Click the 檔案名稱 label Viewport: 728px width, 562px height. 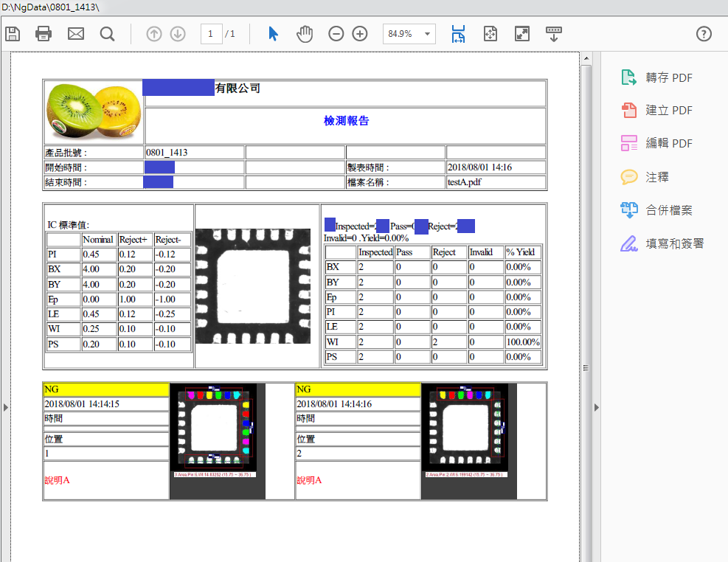pyautogui.click(x=368, y=182)
